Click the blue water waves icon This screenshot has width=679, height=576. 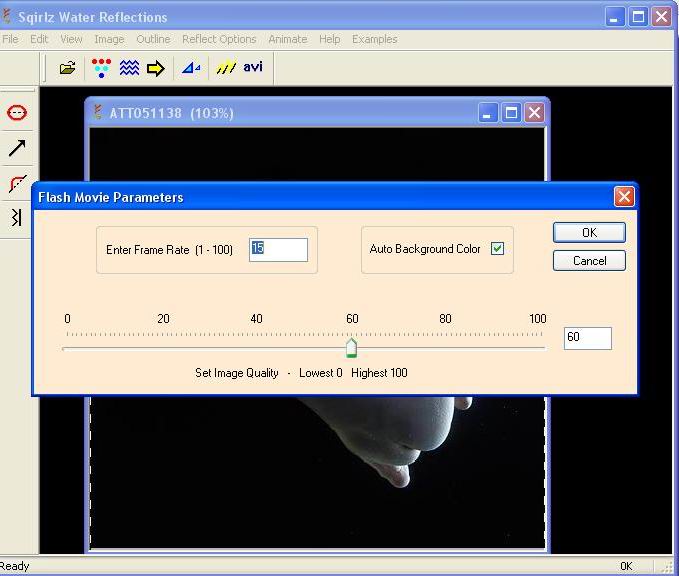tap(129, 68)
